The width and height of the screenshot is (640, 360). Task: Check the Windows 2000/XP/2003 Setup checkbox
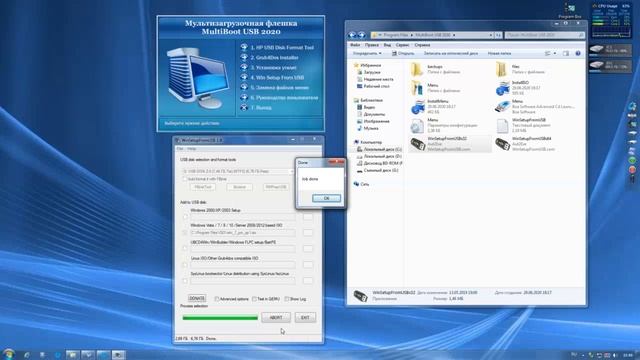(x=185, y=217)
